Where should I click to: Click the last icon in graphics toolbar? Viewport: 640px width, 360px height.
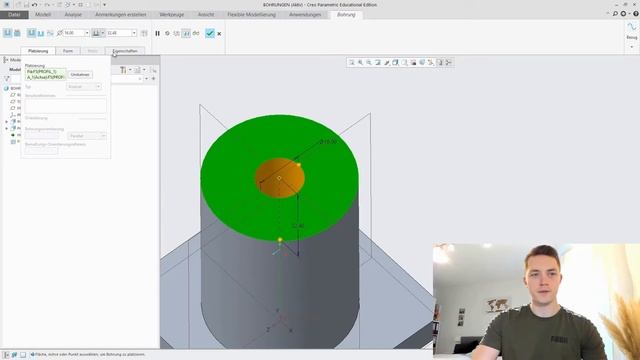pos(449,62)
